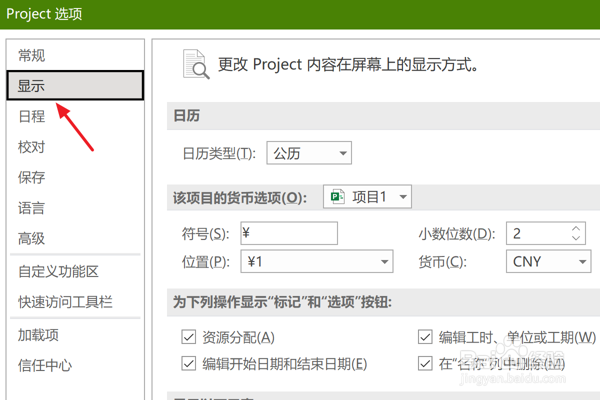This screenshot has width=600, height=400.
Task: Open the 信任中心 category
Action: tap(75, 365)
